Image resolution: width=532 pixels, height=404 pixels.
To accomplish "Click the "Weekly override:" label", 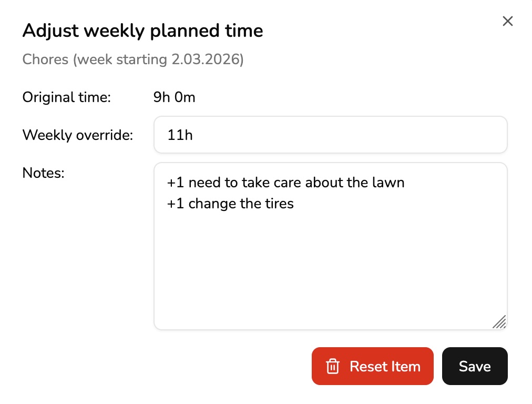I will click(77, 135).
